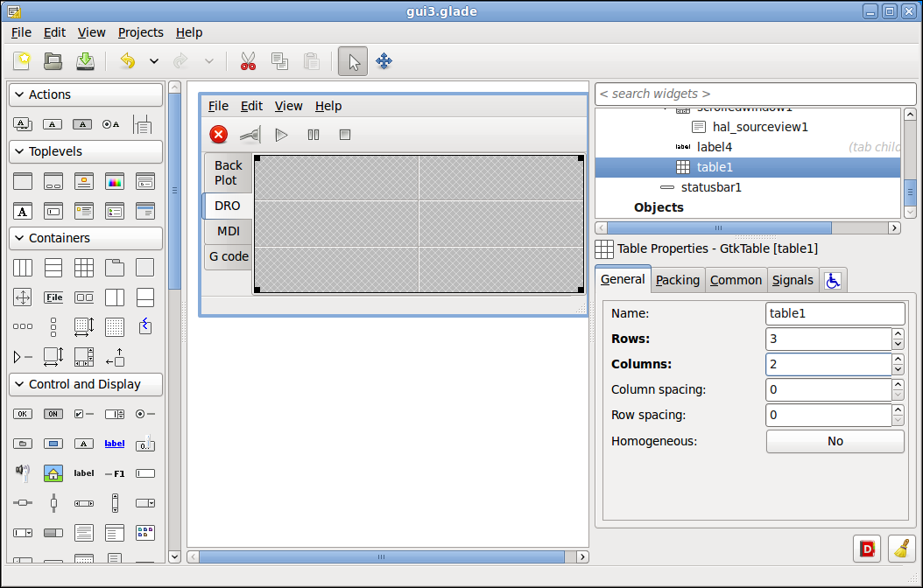The height and width of the screenshot is (588, 923).
Task: Select the Image widget house icon
Action: click(x=53, y=472)
